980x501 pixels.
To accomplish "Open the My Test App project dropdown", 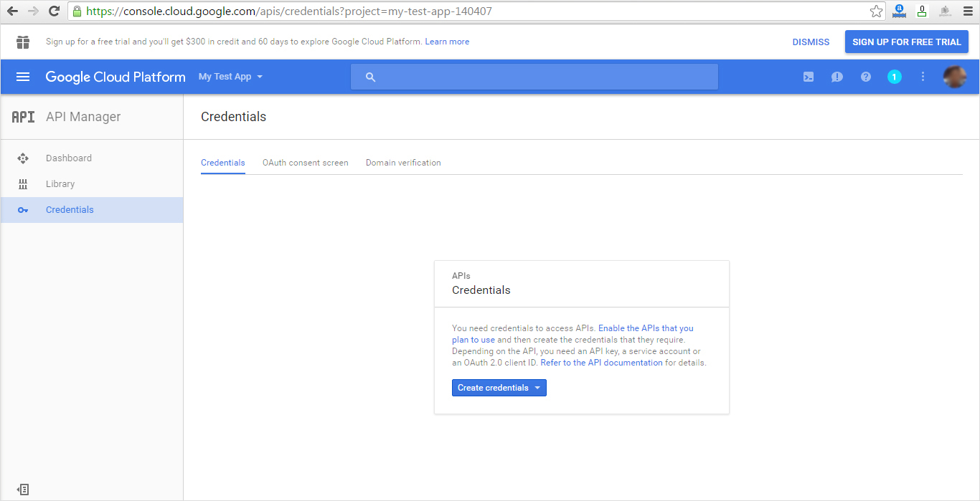I will point(231,77).
